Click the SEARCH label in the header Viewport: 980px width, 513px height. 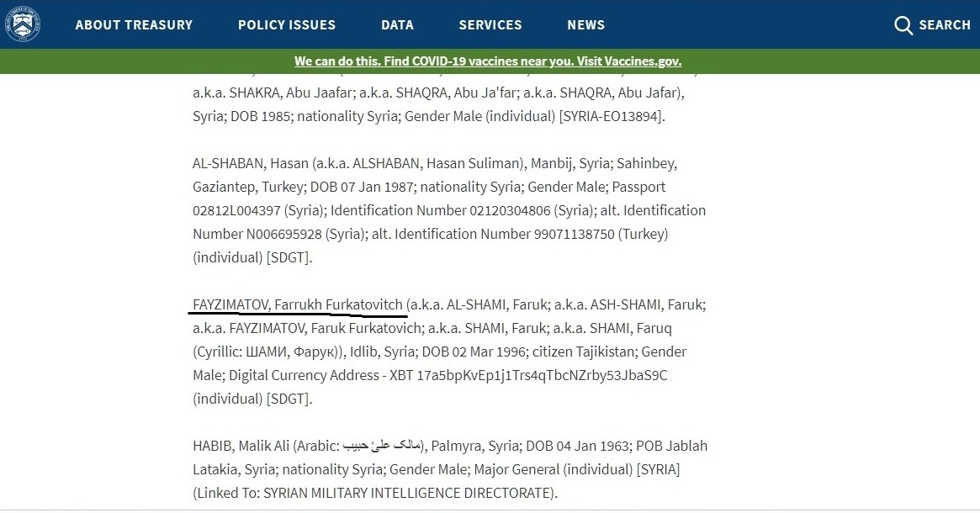(x=945, y=25)
